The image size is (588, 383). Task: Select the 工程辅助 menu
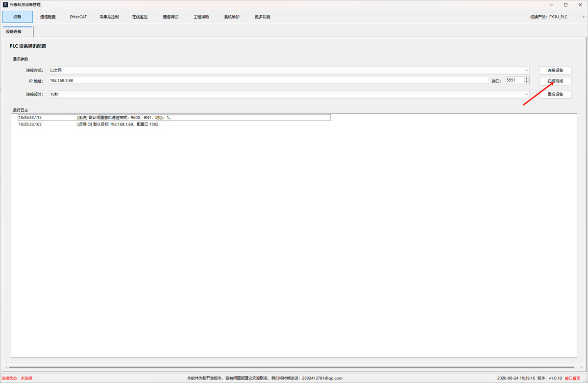201,17
